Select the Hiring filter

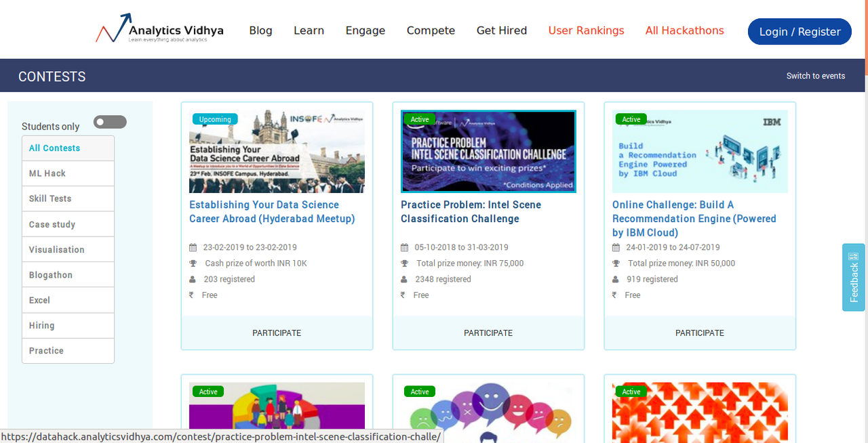[x=68, y=326]
